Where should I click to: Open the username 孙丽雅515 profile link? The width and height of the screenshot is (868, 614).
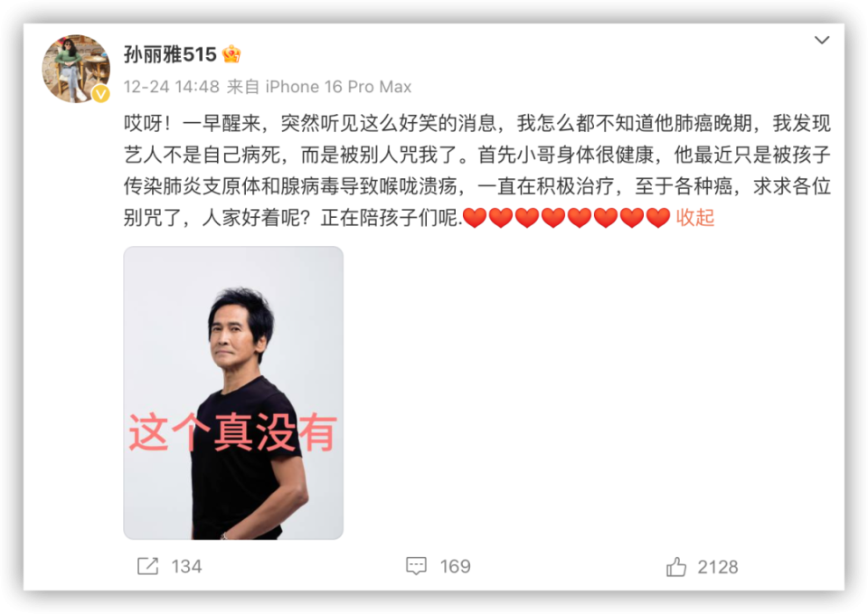click(x=170, y=54)
